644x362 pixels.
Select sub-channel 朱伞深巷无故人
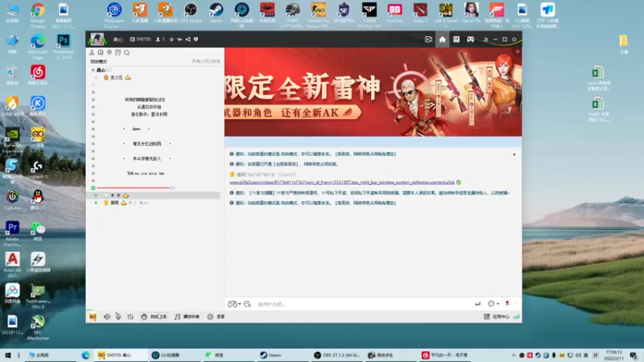tap(147, 158)
